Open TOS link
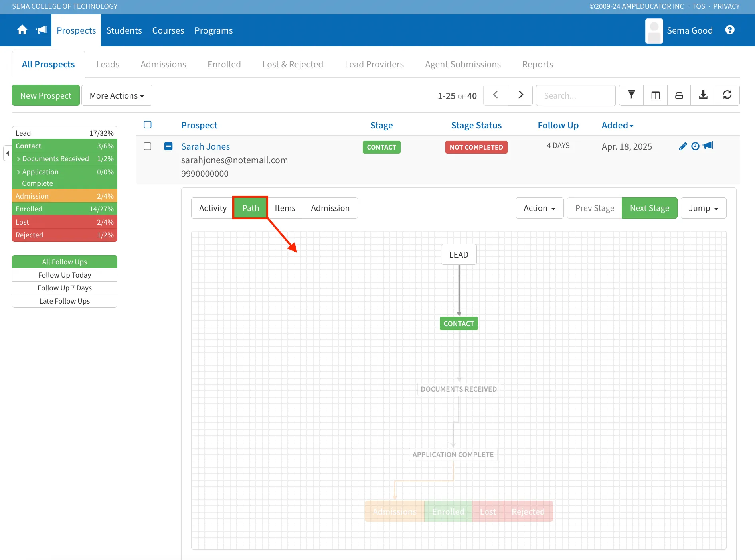The width and height of the screenshot is (755, 560). tap(698, 6)
